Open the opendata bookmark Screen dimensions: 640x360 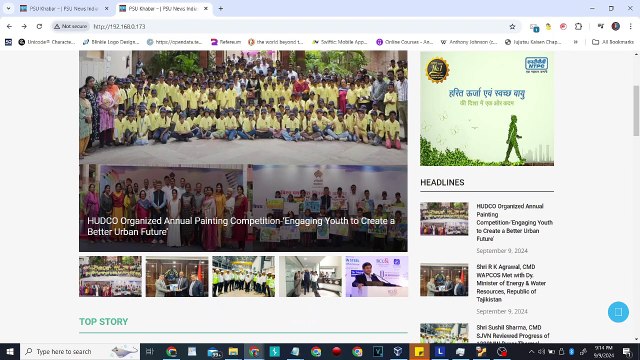coord(175,42)
